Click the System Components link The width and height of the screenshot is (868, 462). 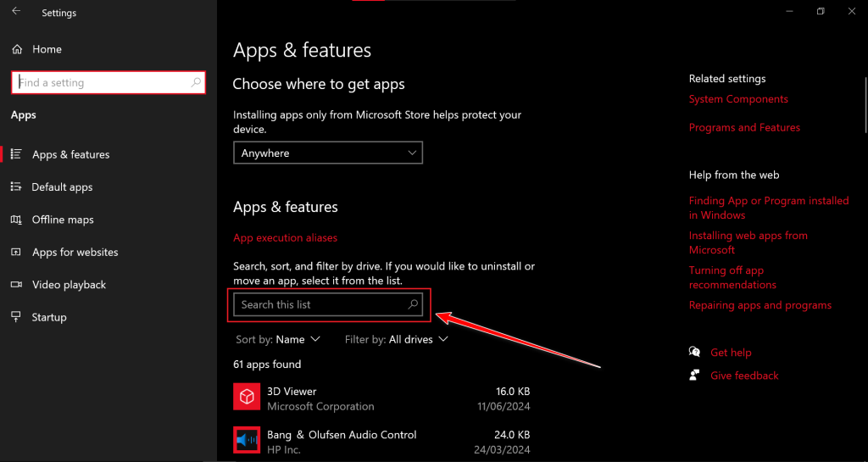click(x=738, y=99)
